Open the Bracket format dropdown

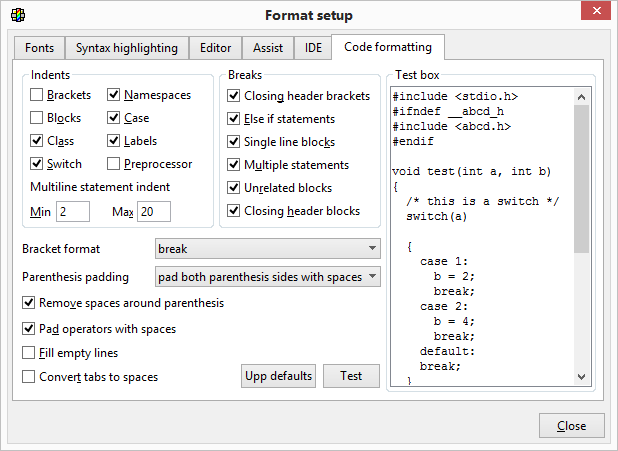[x=268, y=247]
